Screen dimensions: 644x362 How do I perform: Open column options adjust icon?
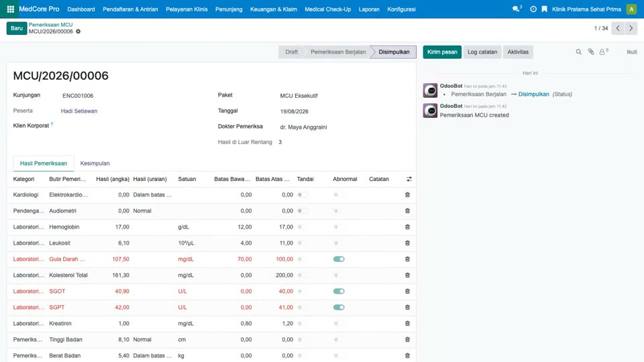(x=409, y=179)
